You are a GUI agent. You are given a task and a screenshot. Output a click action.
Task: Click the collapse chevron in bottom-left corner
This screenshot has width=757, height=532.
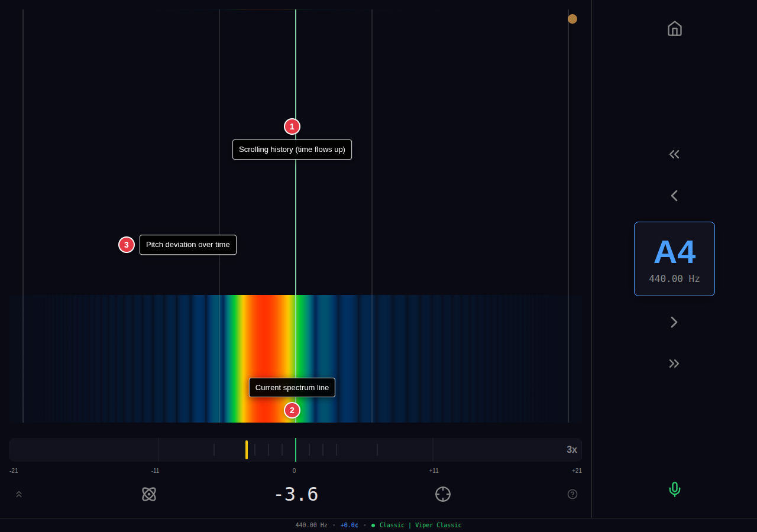(18, 494)
